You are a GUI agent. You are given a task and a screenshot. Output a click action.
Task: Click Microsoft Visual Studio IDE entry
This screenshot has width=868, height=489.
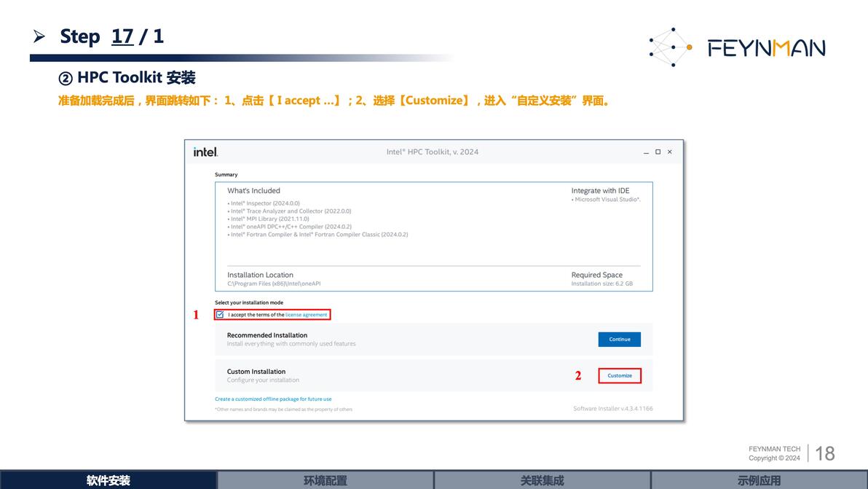tap(606, 200)
